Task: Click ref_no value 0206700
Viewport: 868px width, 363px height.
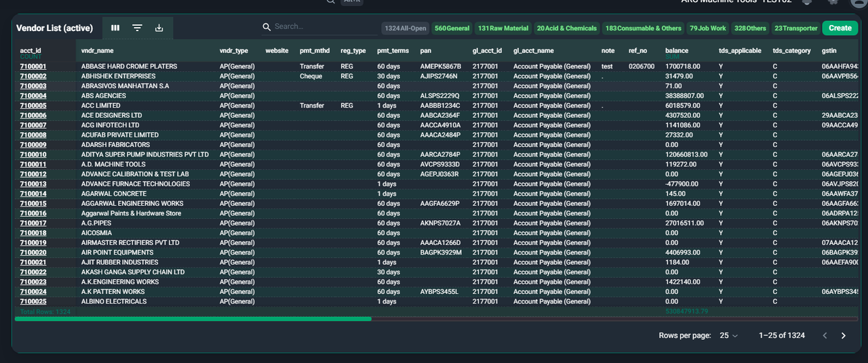Action: click(642, 66)
